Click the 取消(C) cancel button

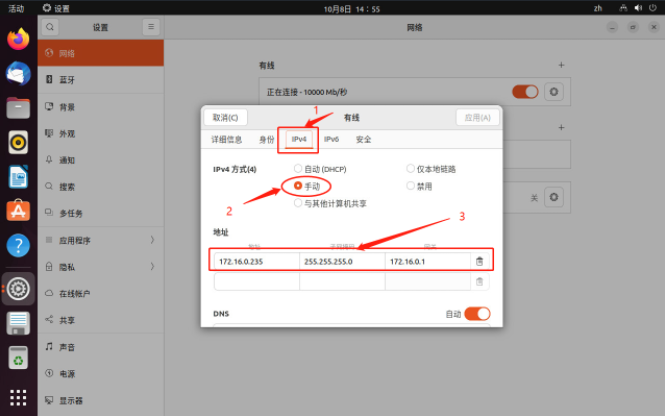pos(225,117)
